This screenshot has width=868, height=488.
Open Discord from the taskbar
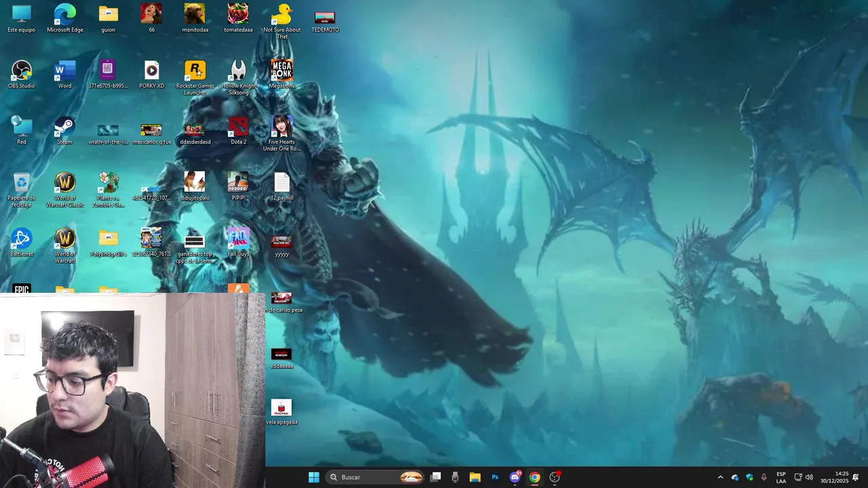pos(515,477)
